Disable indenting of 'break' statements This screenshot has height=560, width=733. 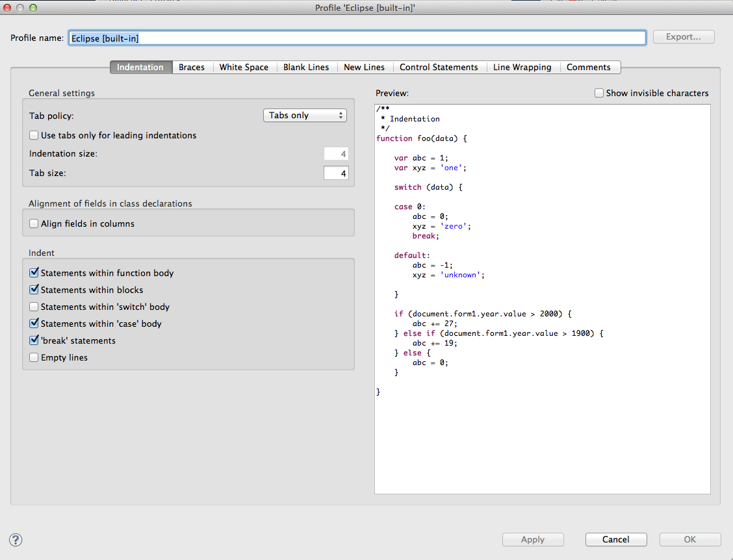(34, 341)
